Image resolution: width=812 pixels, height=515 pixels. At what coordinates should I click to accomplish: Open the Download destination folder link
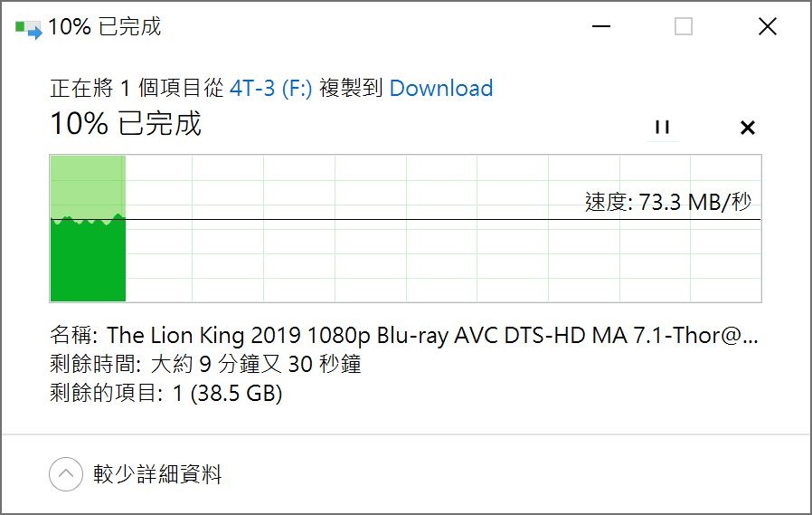pyautogui.click(x=440, y=88)
